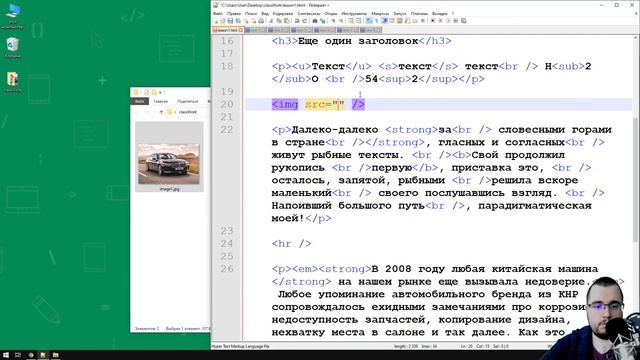Screen dimensions: 640x360
Task: Open the Файл menu in Notepad++
Action: point(218,13)
